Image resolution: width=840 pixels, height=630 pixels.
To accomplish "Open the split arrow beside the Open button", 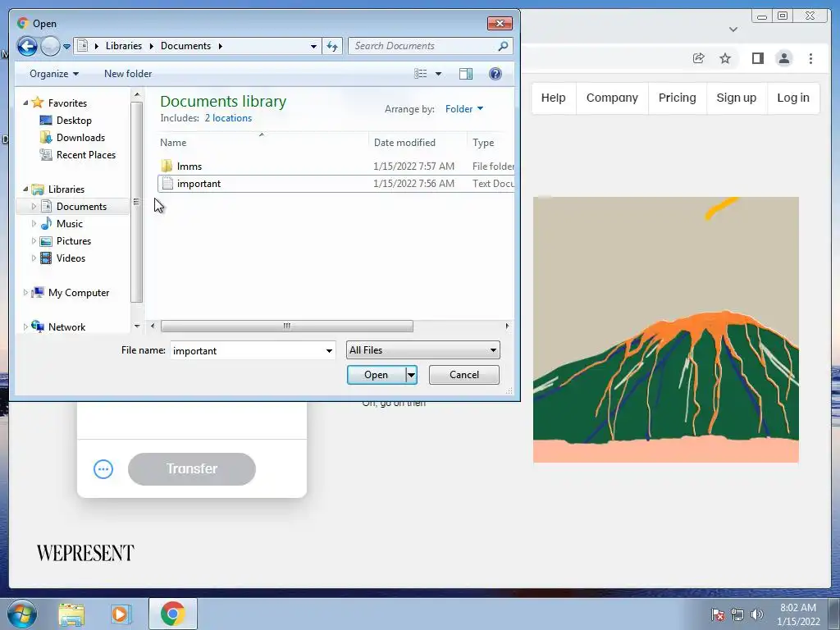I will pyautogui.click(x=411, y=375).
